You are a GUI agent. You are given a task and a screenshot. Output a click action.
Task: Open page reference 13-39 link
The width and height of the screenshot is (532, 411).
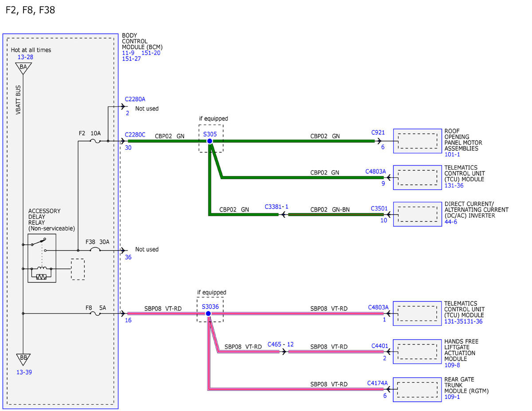(23, 372)
